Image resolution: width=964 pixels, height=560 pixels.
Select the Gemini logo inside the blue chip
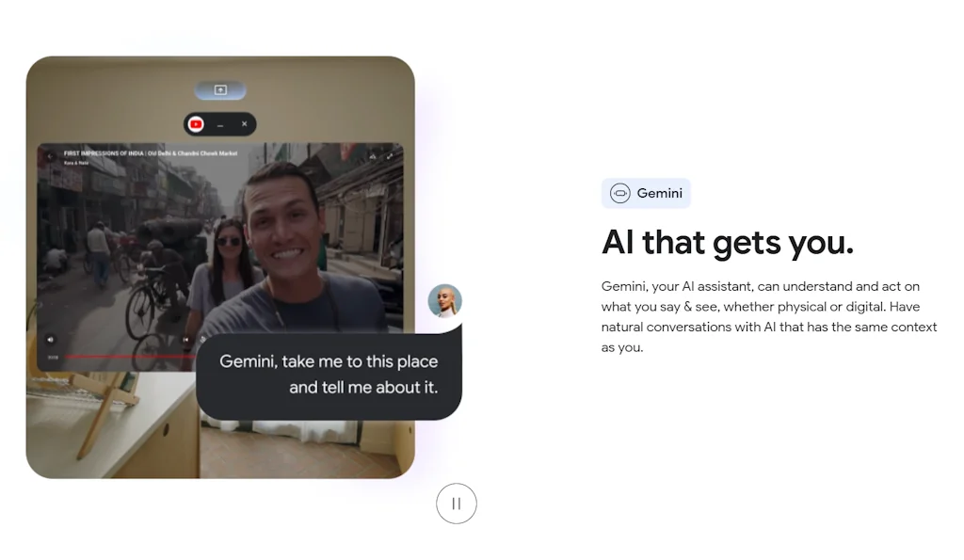pos(621,193)
